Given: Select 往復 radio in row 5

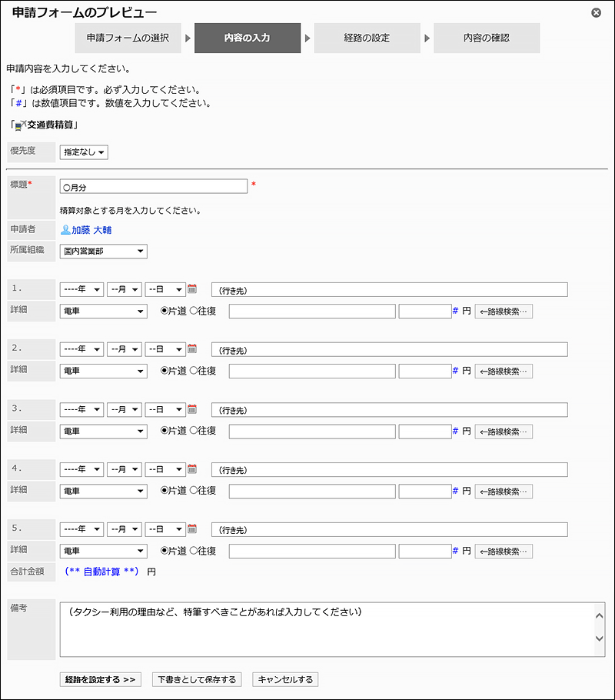Looking at the screenshot, I should pyautogui.click(x=193, y=551).
